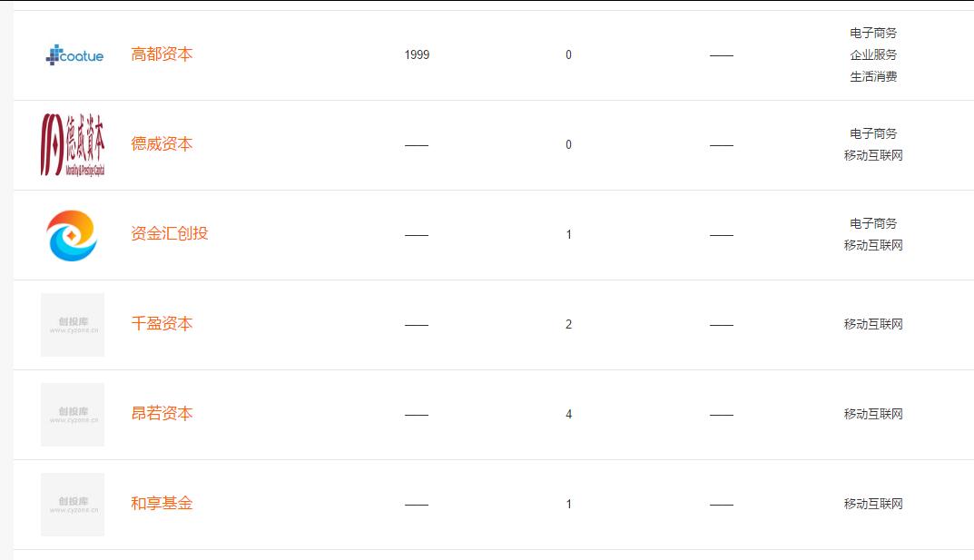This screenshot has height=560, width=974.
Task: Select the 昂若资本 name link
Action: coord(162,414)
